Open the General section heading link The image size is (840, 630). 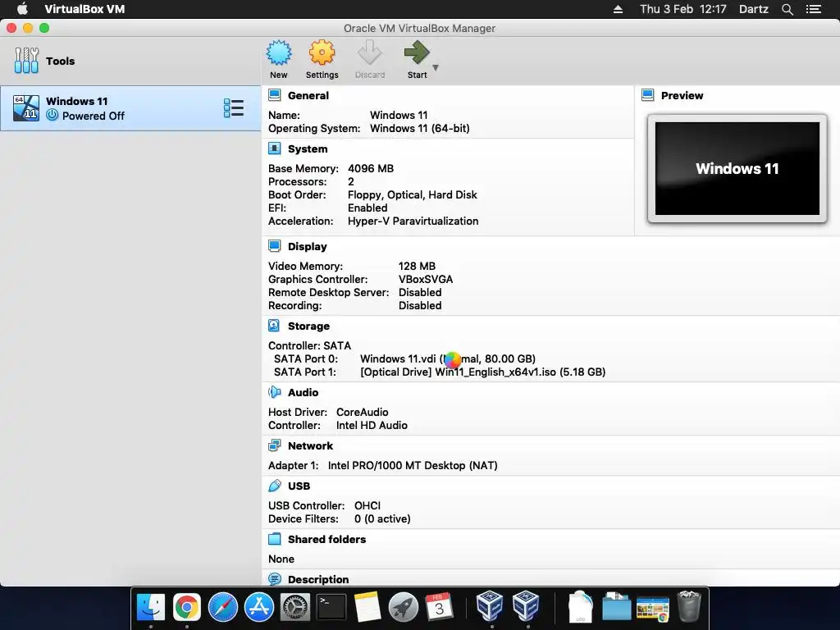[308, 95]
